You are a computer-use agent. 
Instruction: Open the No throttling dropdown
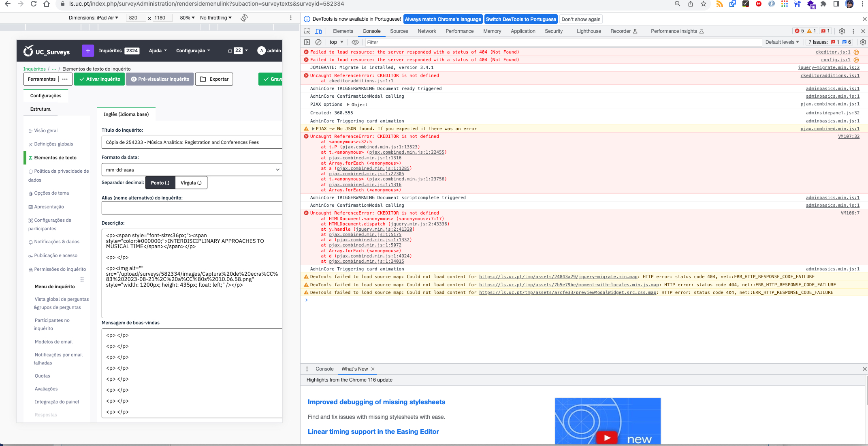coord(215,18)
